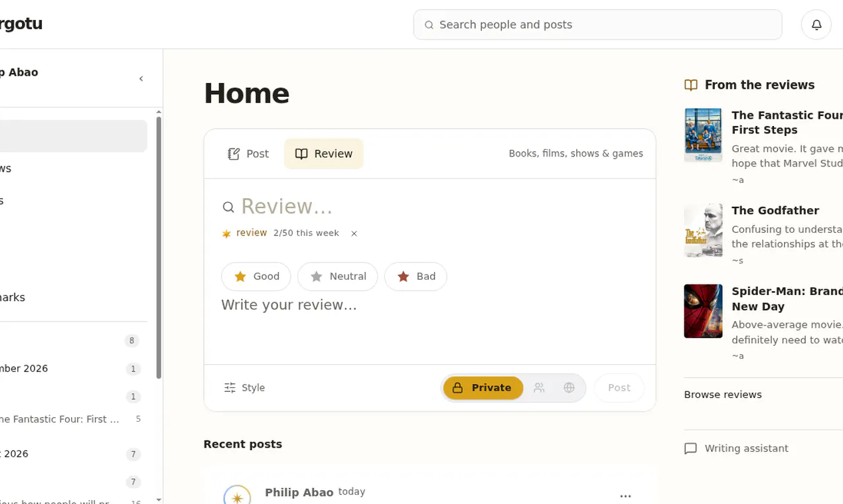Rate the review as Good
The width and height of the screenshot is (843, 504).
click(x=256, y=277)
